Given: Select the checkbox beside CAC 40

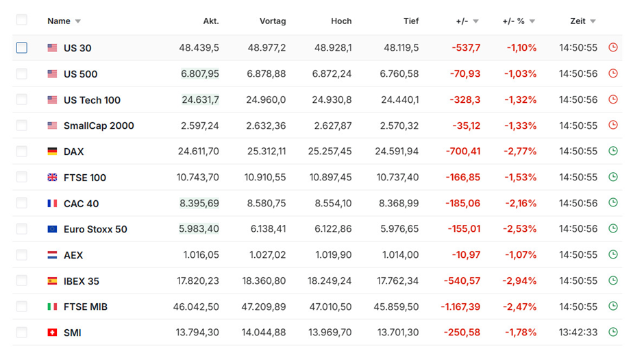Looking at the screenshot, I should coord(22,203).
